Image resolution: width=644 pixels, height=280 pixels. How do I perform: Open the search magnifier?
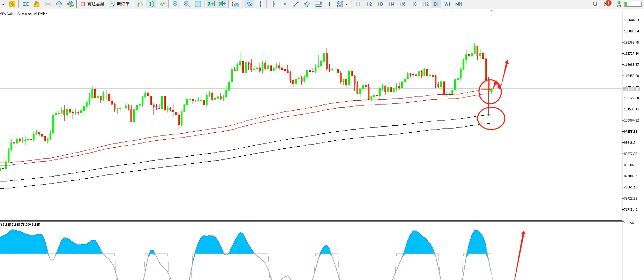tap(595, 4)
